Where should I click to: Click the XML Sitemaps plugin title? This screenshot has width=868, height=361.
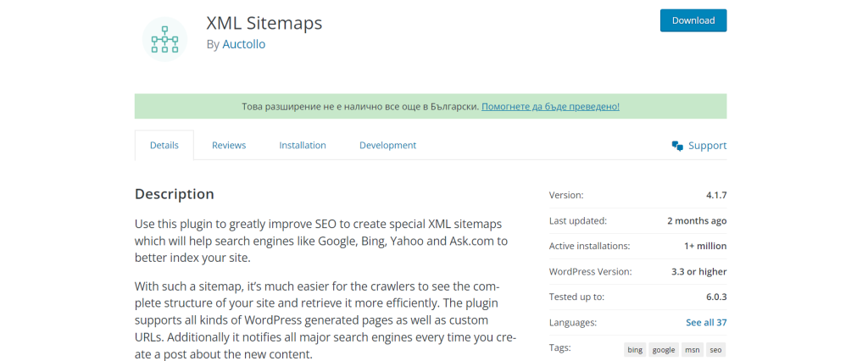tap(264, 22)
